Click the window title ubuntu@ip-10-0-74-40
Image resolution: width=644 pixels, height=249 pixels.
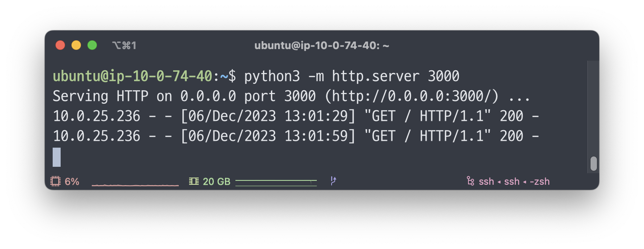tap(322, 45)
